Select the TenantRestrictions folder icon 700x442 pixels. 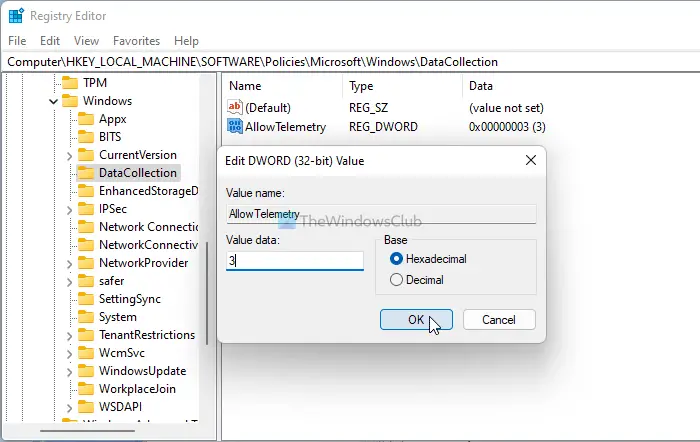click(x=86, y=335)
